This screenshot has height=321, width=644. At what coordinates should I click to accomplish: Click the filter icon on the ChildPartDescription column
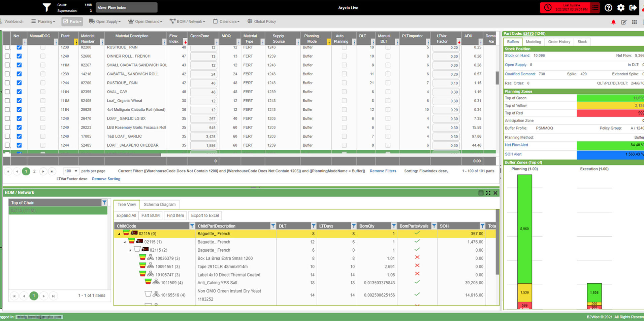(x=273, y=226)
